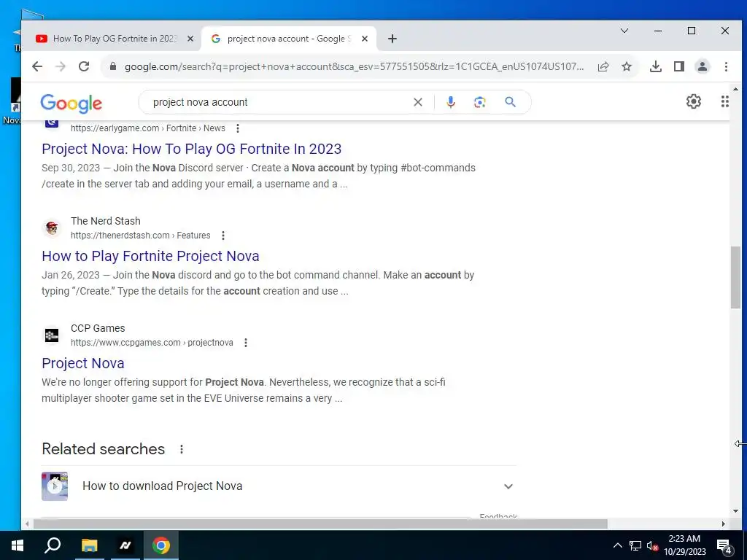747x560 pixels.
Task: Open Google quick settings gear
Action: tap(694, 101)
